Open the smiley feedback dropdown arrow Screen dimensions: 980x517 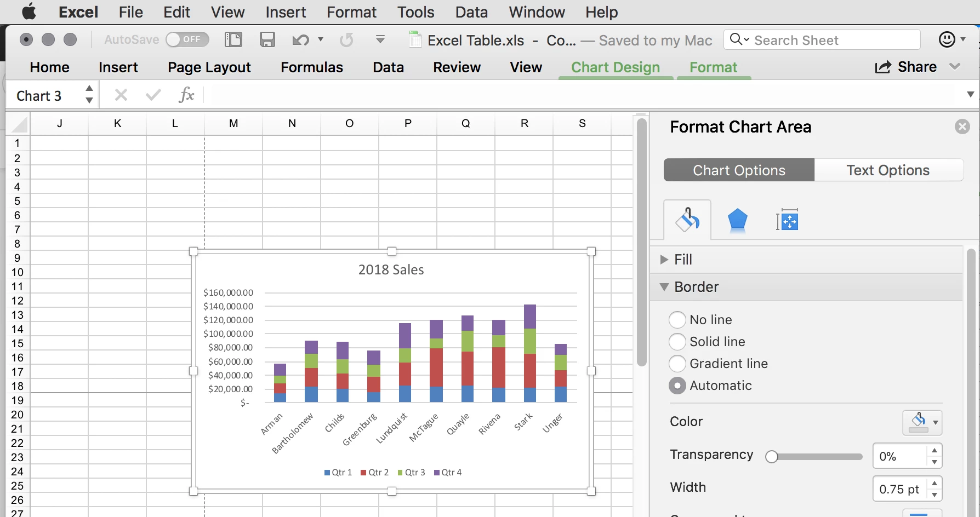coord(962,39)
